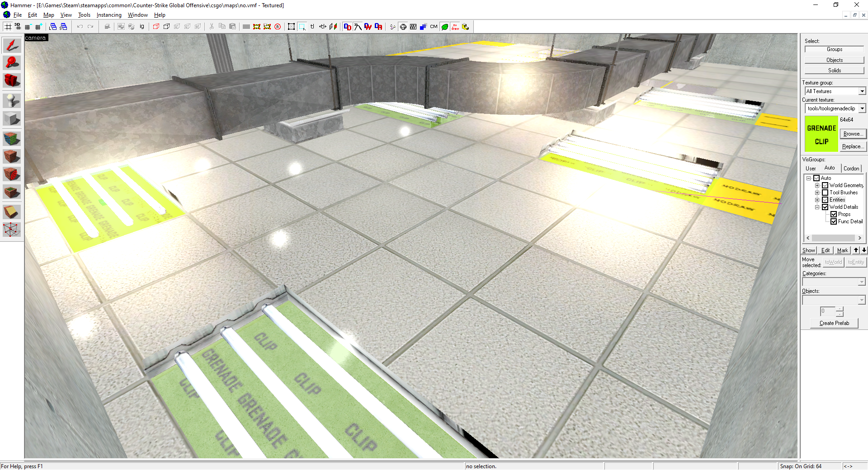This screenshot has width=868, height=470.
Task: Activate the Magnify tool
Action: (x=12, y=62)
